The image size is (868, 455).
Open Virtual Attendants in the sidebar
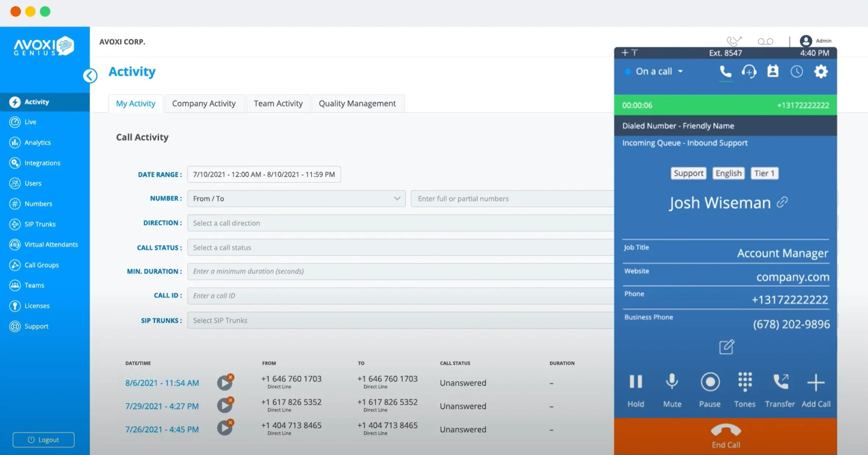[x=50, y=244]
